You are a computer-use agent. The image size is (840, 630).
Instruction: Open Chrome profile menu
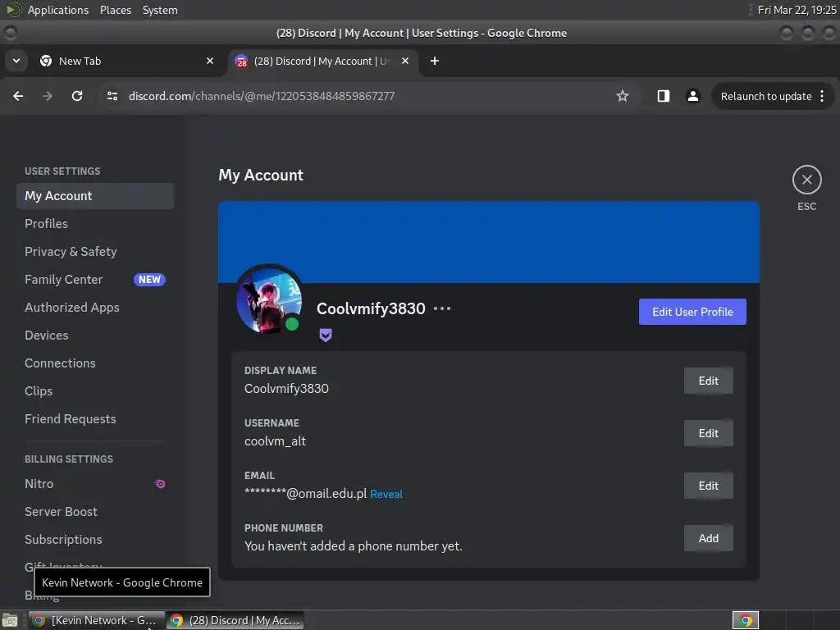tap(692, 96)
